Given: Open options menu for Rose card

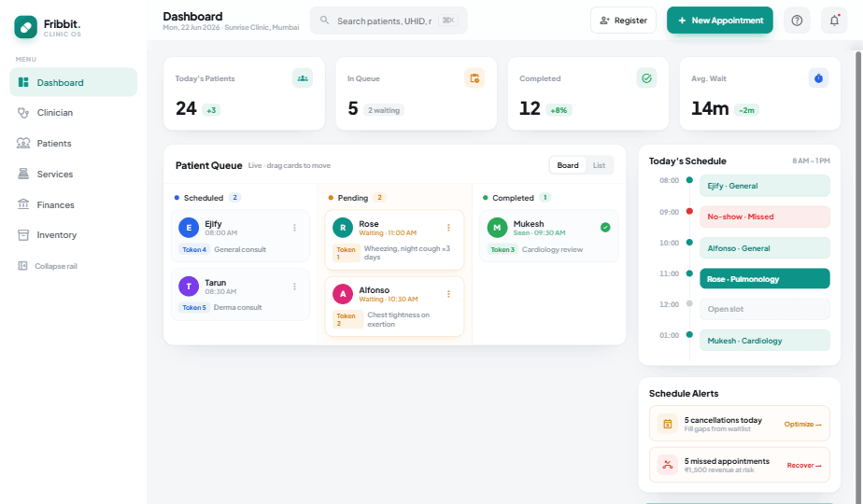Looking at the screenshot, I should click(x=448, y=228).
